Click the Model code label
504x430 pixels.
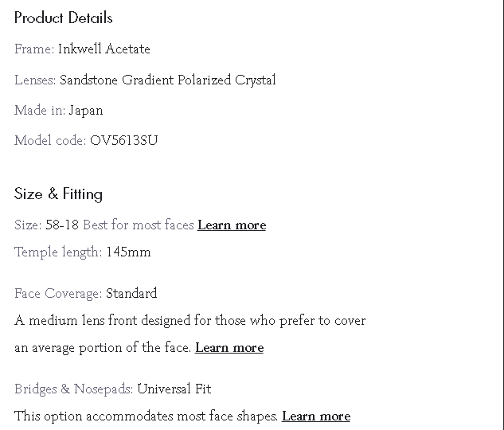point(50,141)
